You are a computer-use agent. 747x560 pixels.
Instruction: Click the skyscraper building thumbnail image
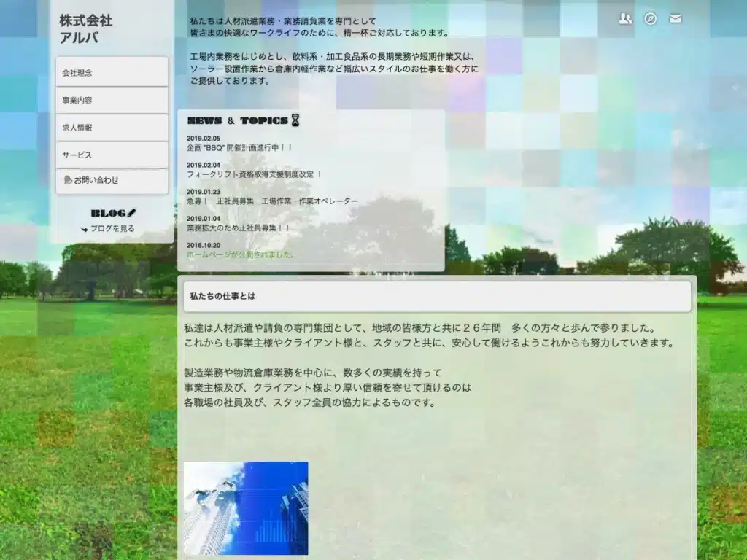coord(246,508)
